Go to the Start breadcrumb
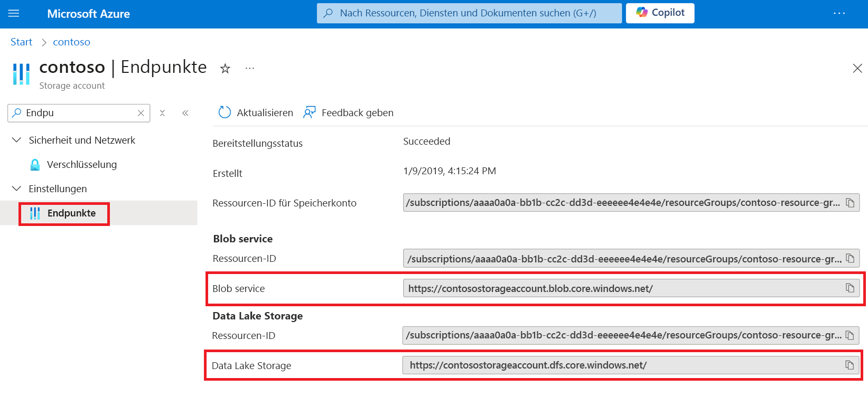Screen dimensions: 868x396 coord(22,42)
